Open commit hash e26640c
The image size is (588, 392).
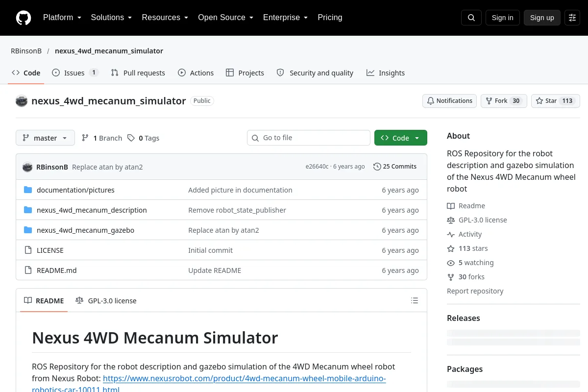317,167
